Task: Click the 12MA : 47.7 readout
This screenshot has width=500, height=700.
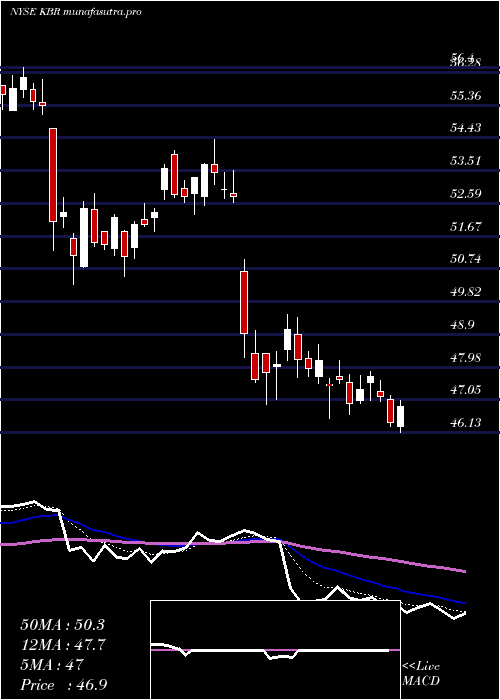Action: click(x=62, y=645)
